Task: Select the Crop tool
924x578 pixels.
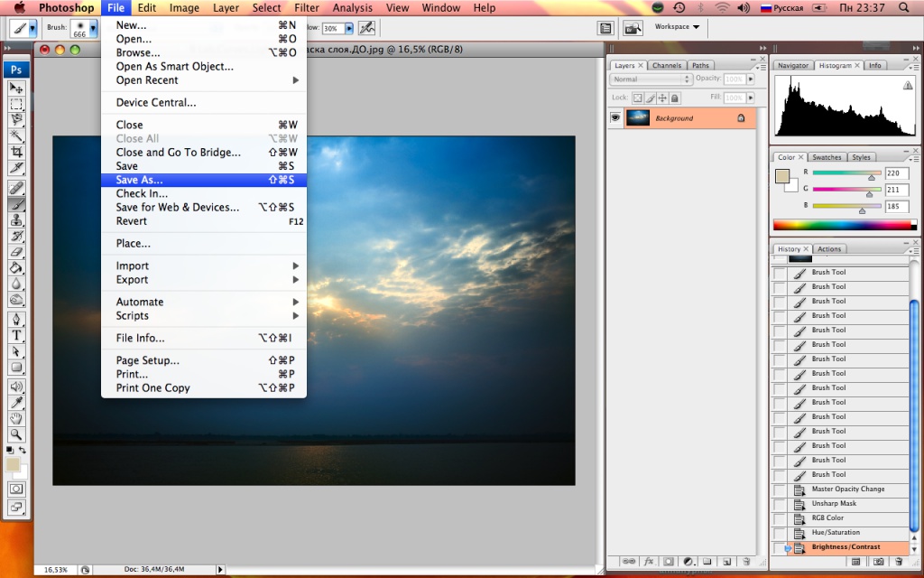Action: click(x=16, y=153)
